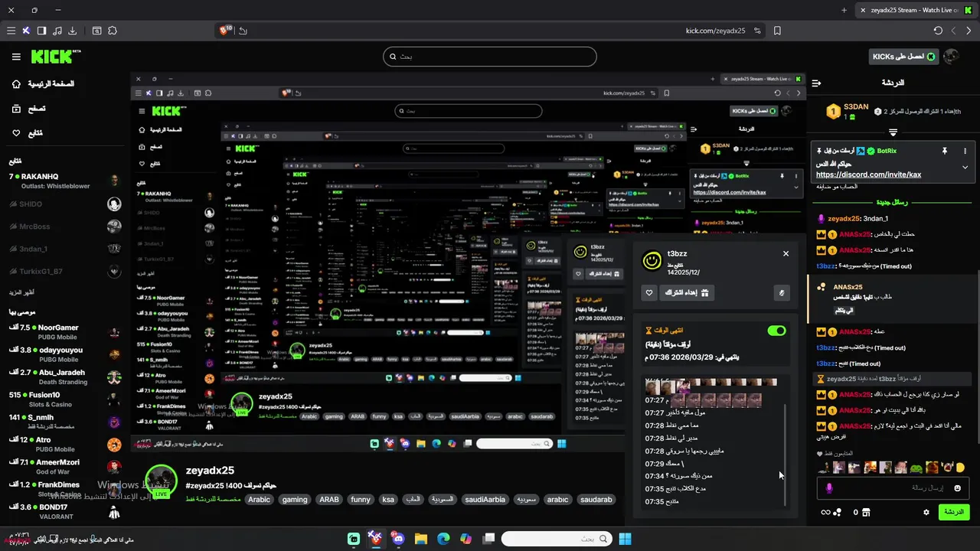Reload the kick.com page
The image size is (980, 551).
(x=938, y=31)
